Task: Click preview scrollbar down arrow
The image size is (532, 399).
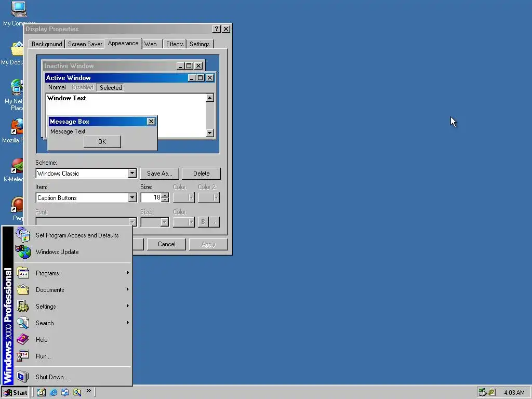Action: [x=210, y=133]
